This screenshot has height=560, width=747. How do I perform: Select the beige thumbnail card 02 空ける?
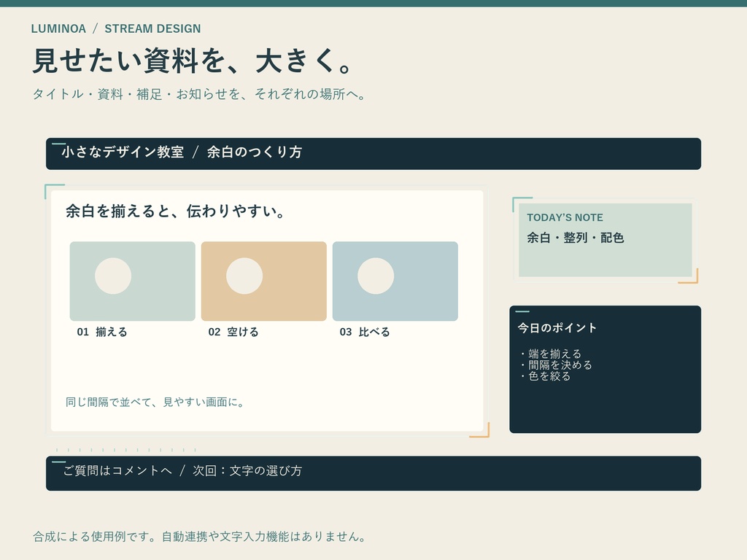click(x=264, y=281)
